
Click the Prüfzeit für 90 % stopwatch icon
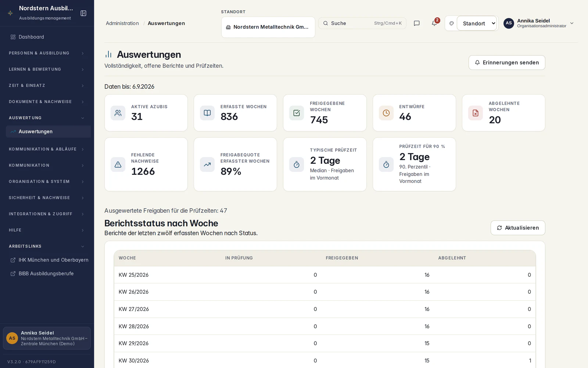coord(386,164)
